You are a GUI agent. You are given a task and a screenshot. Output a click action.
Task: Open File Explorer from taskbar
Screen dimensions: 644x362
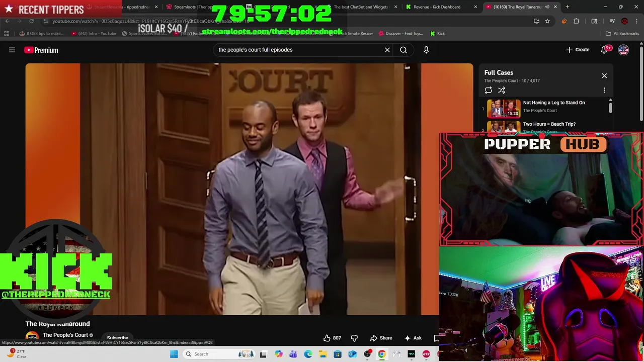pyautogui.click(x=323, y=354)
